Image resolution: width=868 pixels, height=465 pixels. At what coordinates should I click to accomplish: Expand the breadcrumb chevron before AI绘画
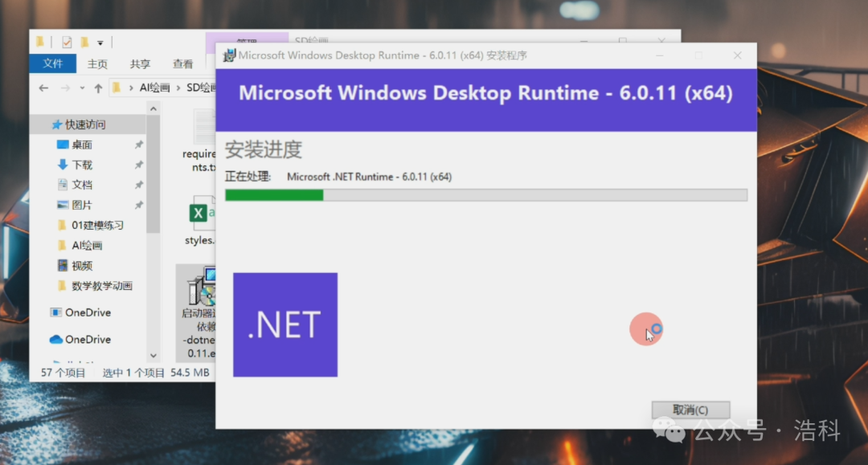[131, 88]
